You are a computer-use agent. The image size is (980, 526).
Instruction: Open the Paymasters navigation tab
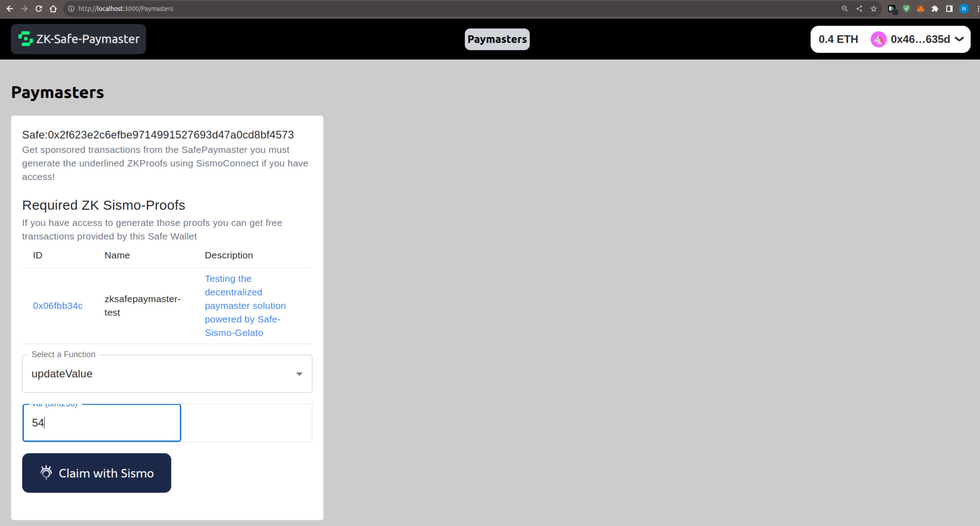click(497, 39)
